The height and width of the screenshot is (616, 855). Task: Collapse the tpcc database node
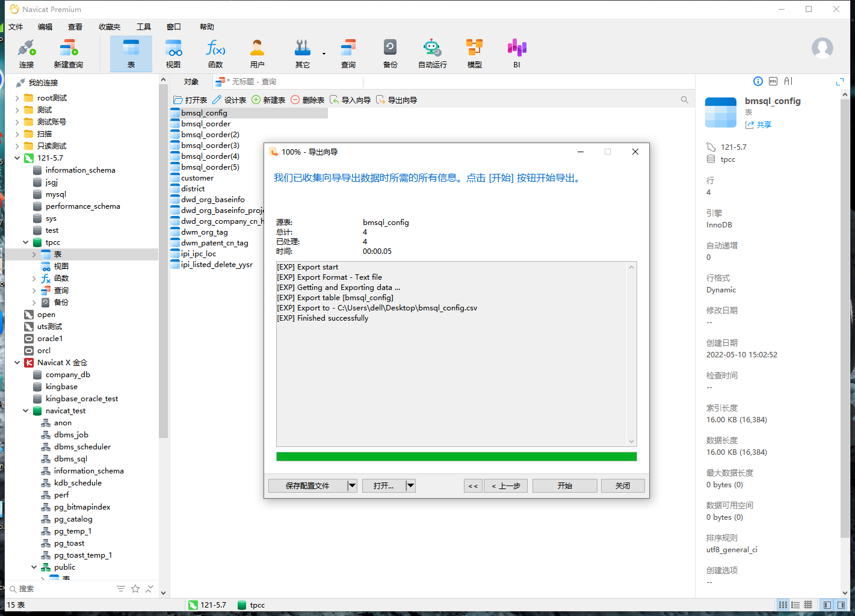click(25, 242)
